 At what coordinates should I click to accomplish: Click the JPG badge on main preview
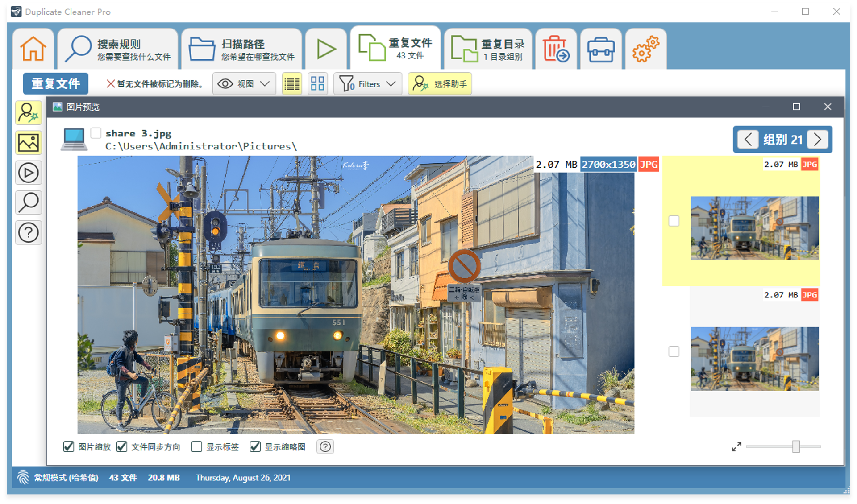(649, 165)
